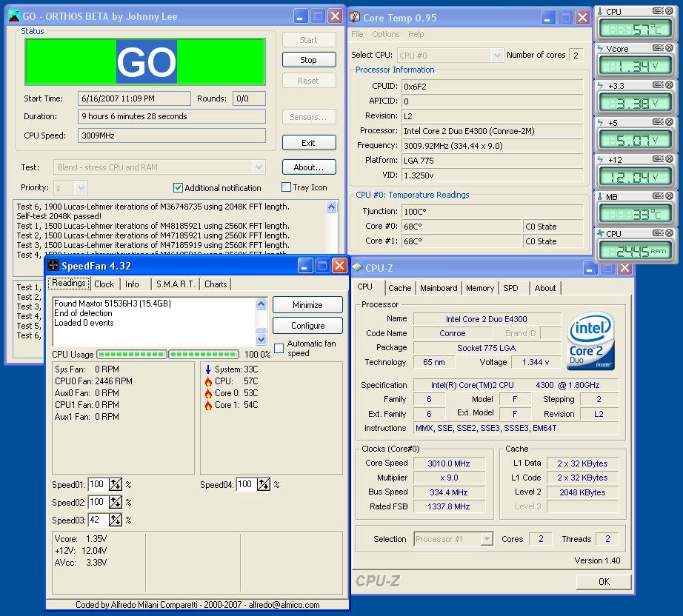Click the CPU-Z title bar icon
This screenshot has height=616, width=683.
pos(358,267)
